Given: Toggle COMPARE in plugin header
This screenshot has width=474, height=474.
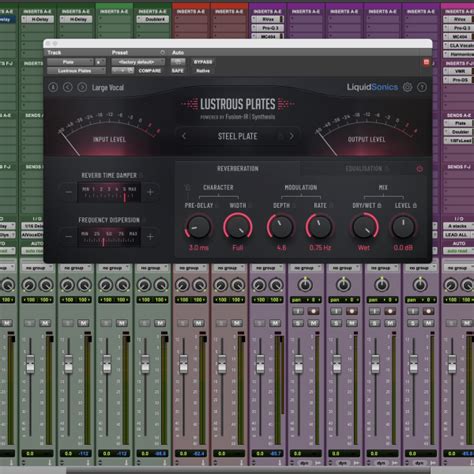Looking at the screenshot, I should click(x=150, y=71).
